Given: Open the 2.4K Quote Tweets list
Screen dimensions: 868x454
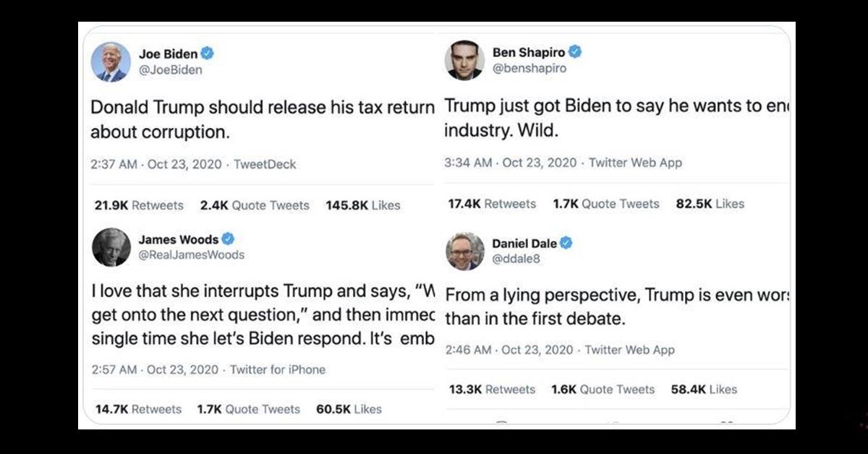Looking at the screenshot, I should click(x=255, y=205).
